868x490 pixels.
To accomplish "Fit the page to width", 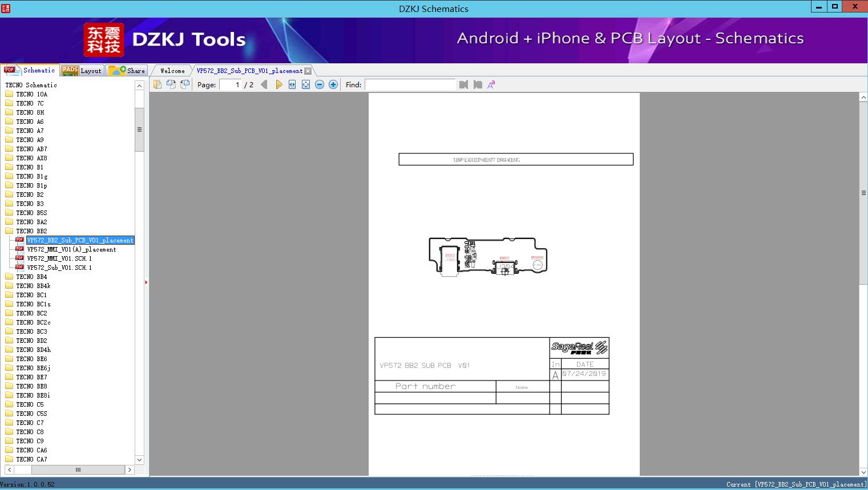I will [292, 84].
